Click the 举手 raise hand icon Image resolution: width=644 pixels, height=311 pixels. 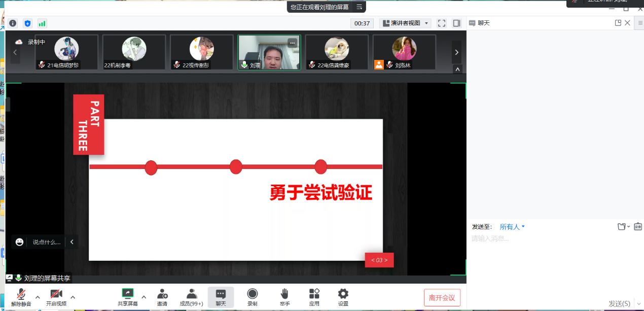coord(284,297)
